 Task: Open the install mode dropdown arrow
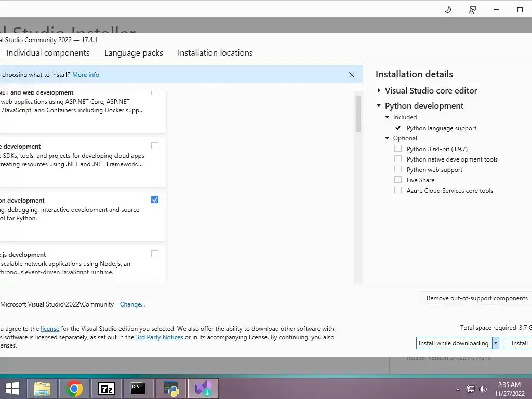coord(495,343)
